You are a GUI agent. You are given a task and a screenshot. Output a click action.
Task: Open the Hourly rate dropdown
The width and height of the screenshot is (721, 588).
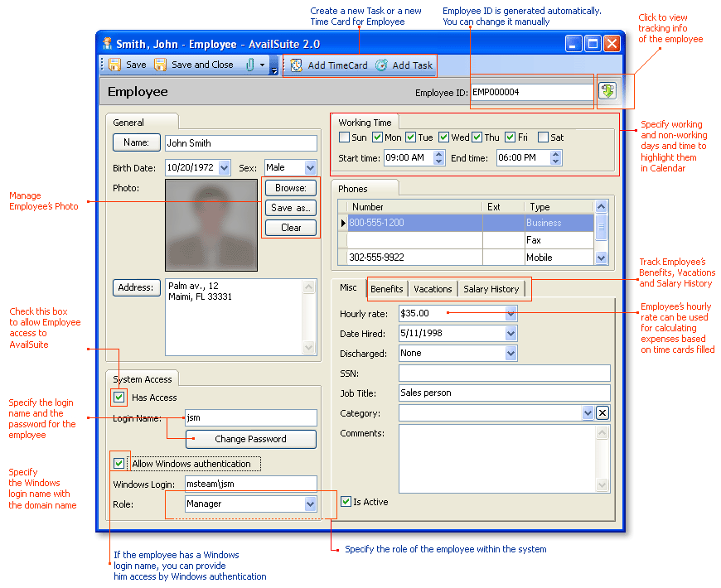coord(511,314)
